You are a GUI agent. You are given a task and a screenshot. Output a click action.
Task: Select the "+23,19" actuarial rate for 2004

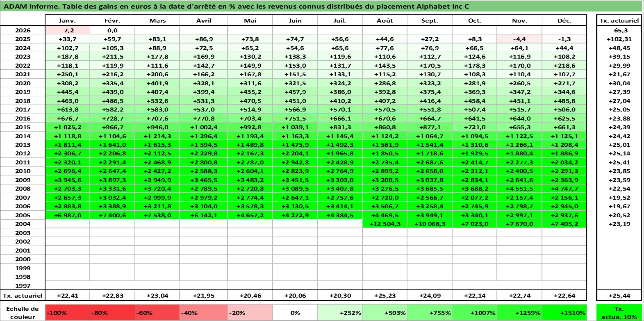tap(619, 224)
